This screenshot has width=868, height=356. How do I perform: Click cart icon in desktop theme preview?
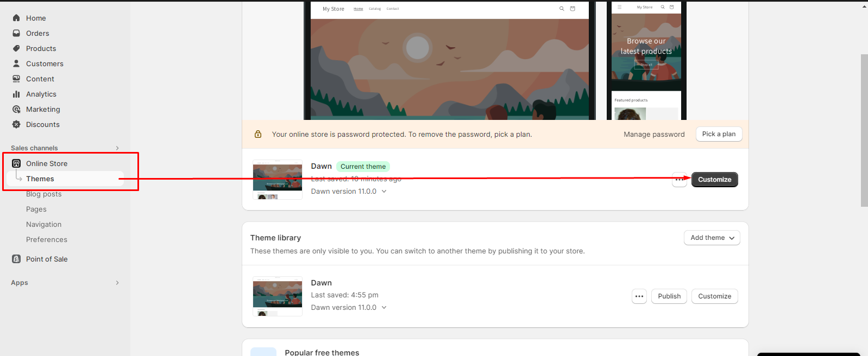point(573,9)
